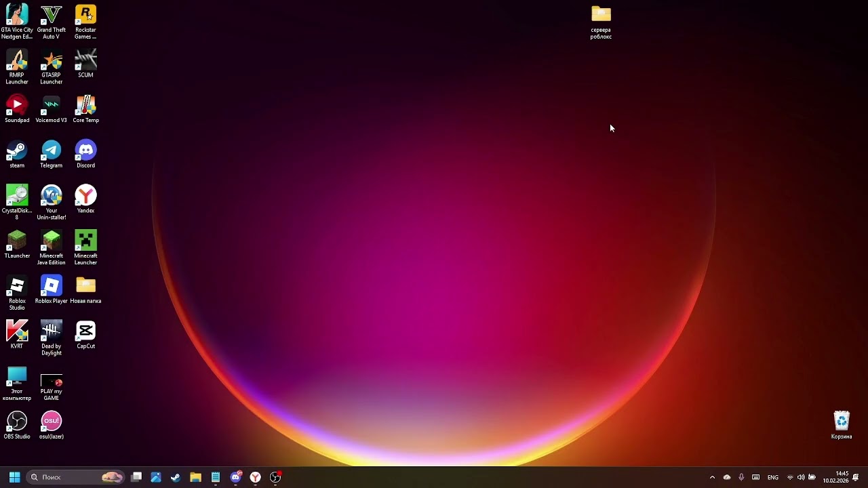Switch the ENG input language indicator
Screen dimensions: 868x488
point(773,477)
